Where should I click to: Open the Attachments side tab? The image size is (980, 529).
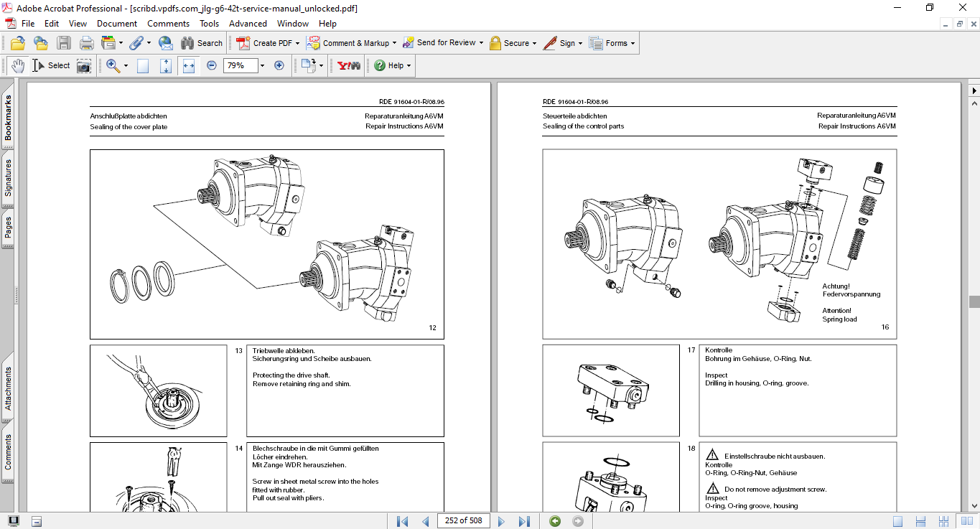(x=8, y=390)
